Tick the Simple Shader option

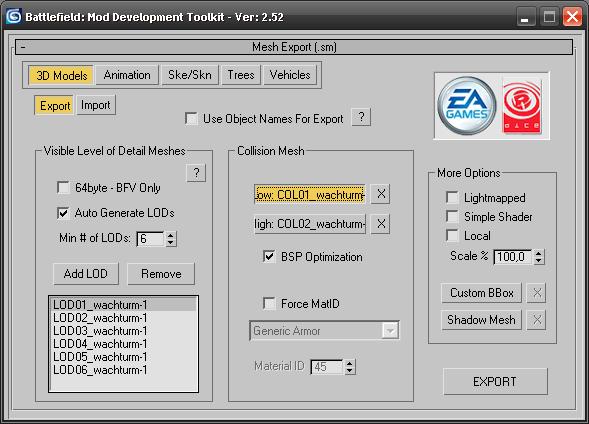[452, 216]
